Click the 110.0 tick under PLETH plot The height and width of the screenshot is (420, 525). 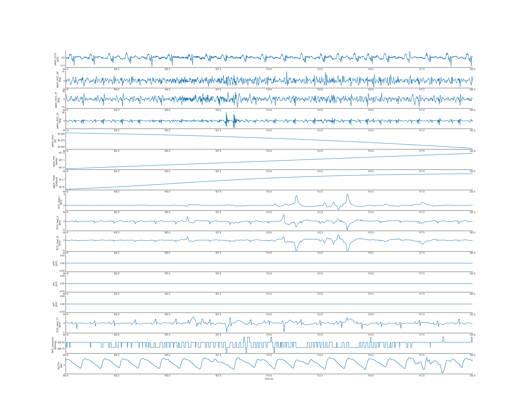(269, 376)
